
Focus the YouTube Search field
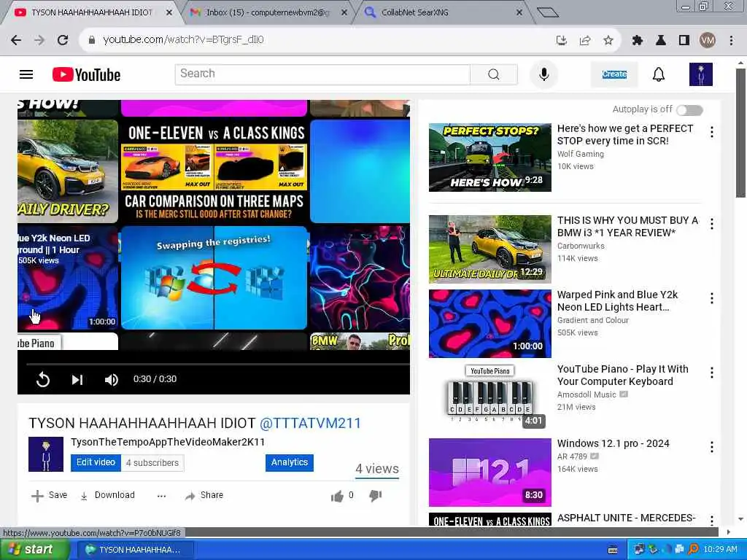point(322,74)
